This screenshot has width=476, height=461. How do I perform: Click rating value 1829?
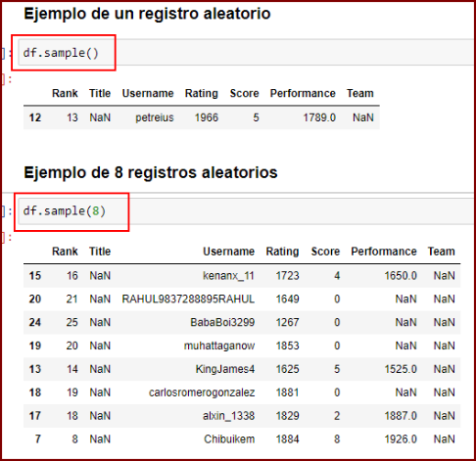288,416
